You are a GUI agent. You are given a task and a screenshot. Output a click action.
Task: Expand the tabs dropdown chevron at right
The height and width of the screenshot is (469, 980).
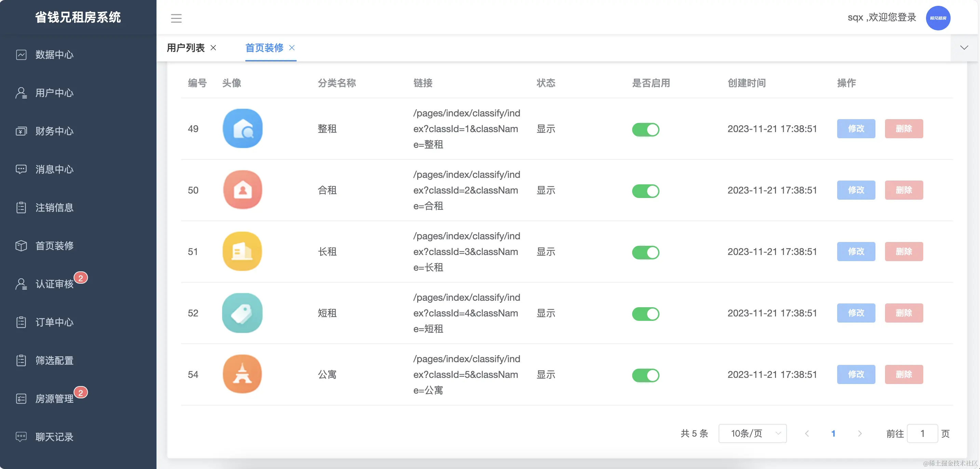pyautogui.click(x=964, y=48)
